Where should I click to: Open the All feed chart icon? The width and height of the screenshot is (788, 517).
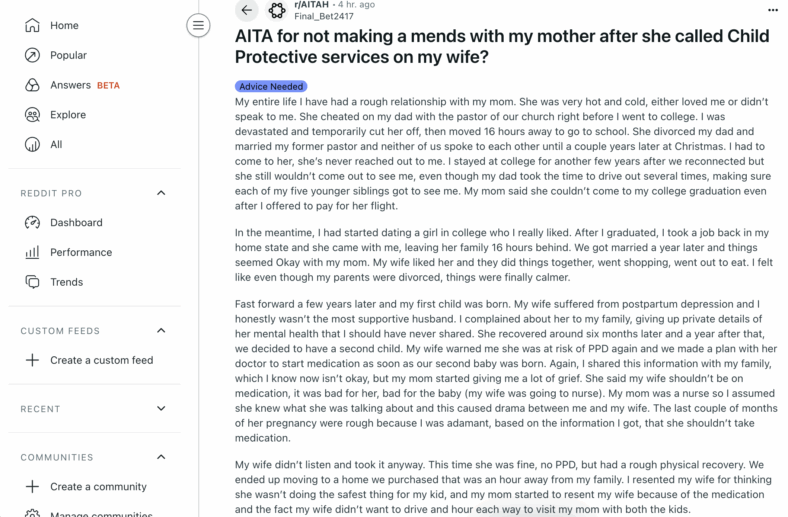tap(32, 145)
